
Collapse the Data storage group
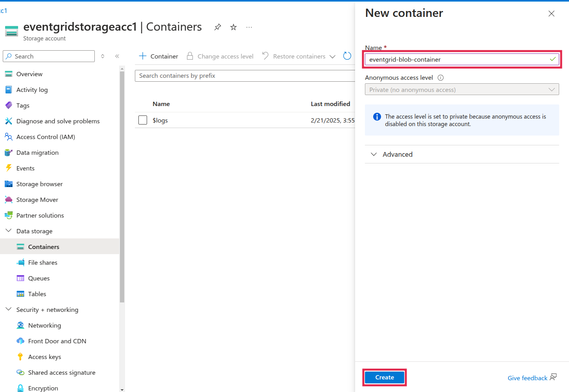pyautogui.click(x=9, y=231)
